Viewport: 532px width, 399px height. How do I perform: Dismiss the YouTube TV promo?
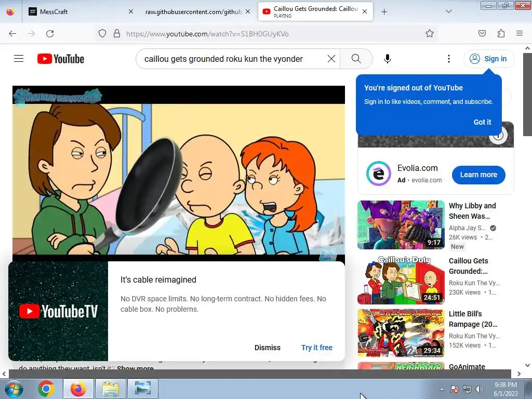(268, 348)
